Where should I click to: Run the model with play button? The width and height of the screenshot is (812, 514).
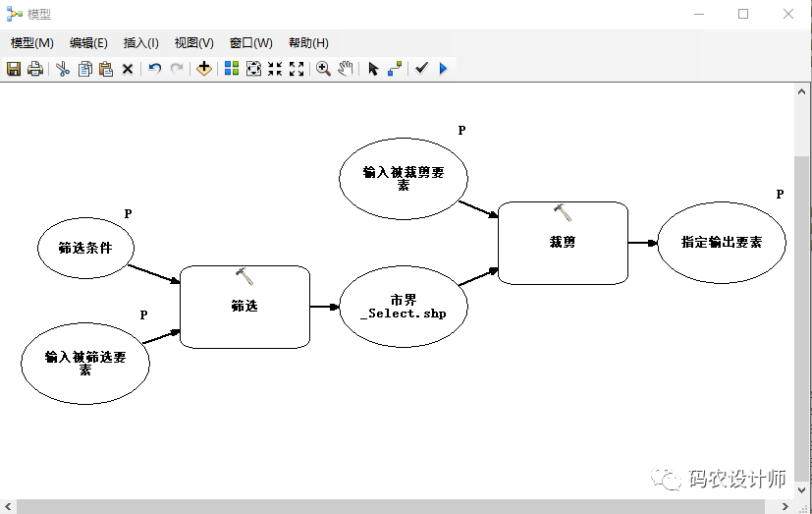[x=443, y=69]
